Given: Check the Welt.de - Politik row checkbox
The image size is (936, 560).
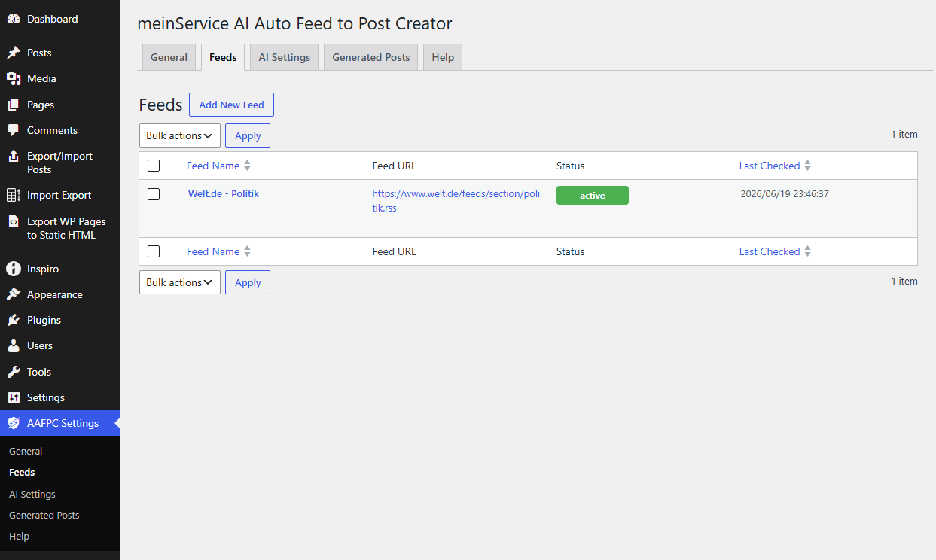Looking at the screenshot, I should point(154,194).
